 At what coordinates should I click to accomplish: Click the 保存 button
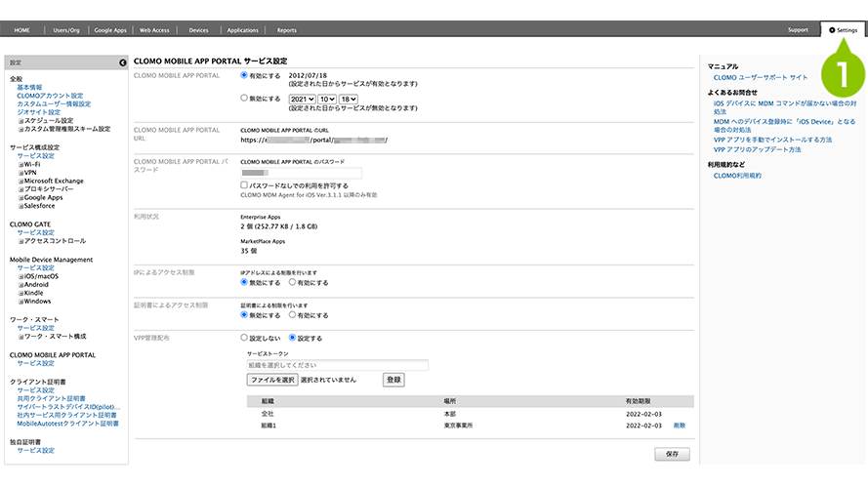tap(672, 454)
